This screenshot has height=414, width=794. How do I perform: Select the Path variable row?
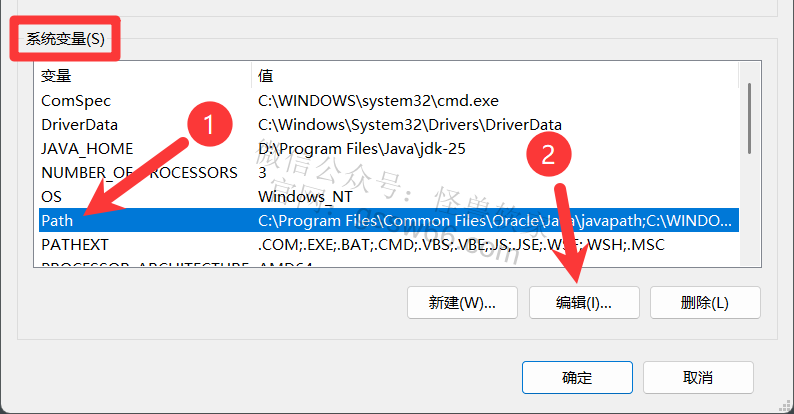click(389, 221)
